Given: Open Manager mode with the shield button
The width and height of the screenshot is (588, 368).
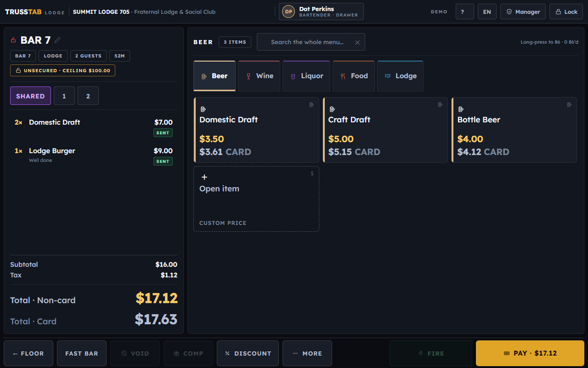Looking at the screenshot, I should coord(523,11).
